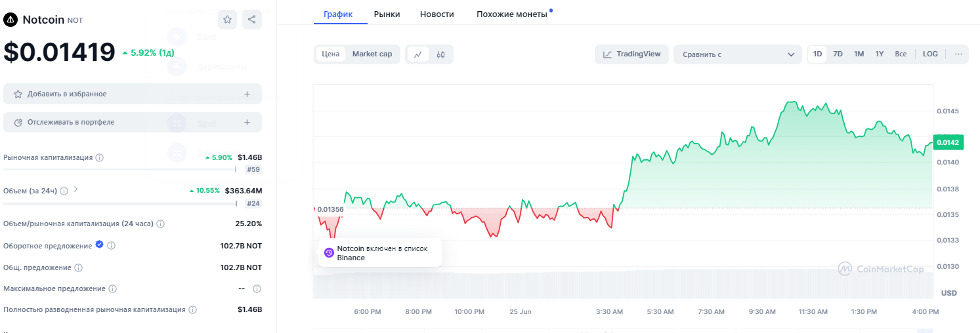This screenshot has height=333, width=980.
Task: Switch to candlestick chart icon
Action: pyautogui.click(x=441, y=54)
